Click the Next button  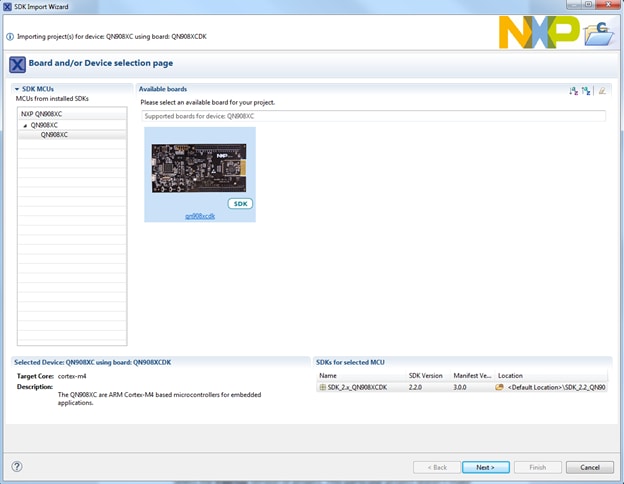coord(486,467)
